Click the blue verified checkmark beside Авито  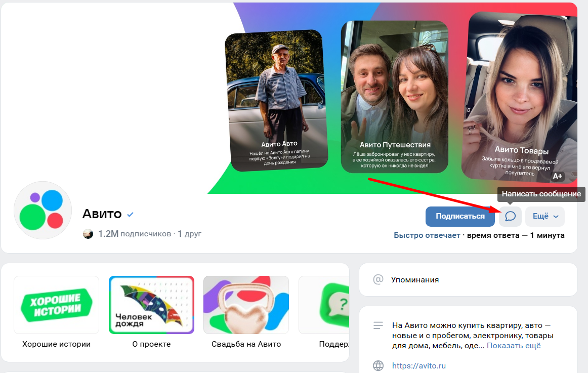tap(131, 215)
